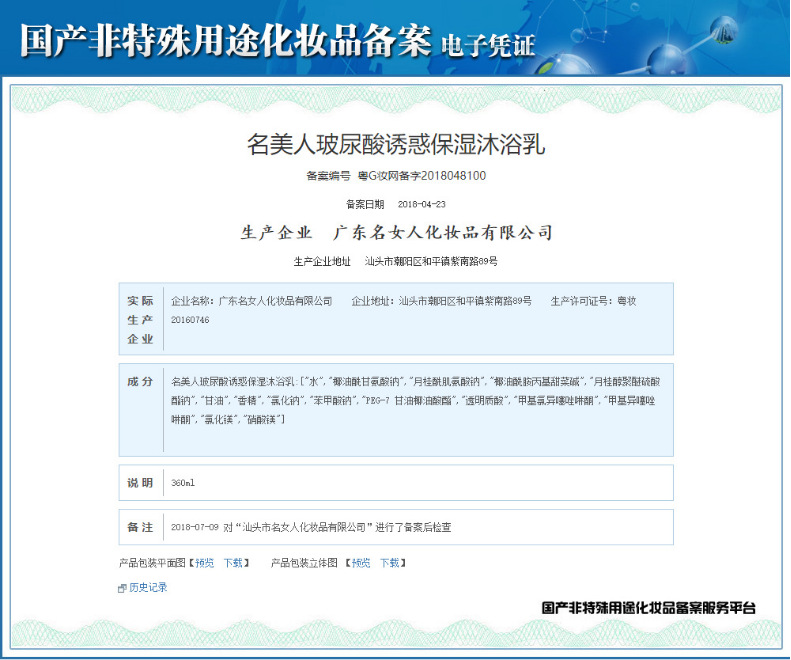This screenshot has height=660, width=791.
Task: Click the 说明 row label
Action: click(x=140, y=483)
